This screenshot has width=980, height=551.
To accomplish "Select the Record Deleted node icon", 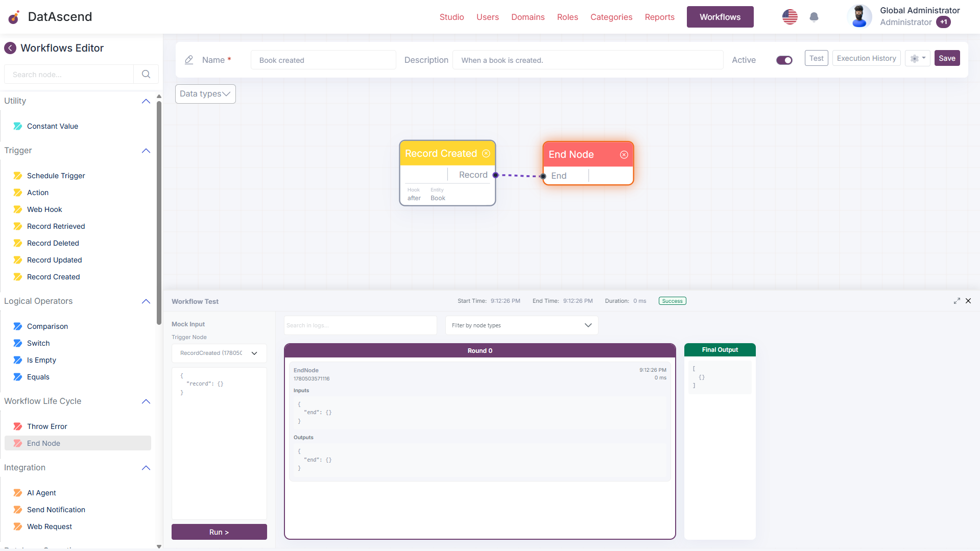I will (18, 243).
